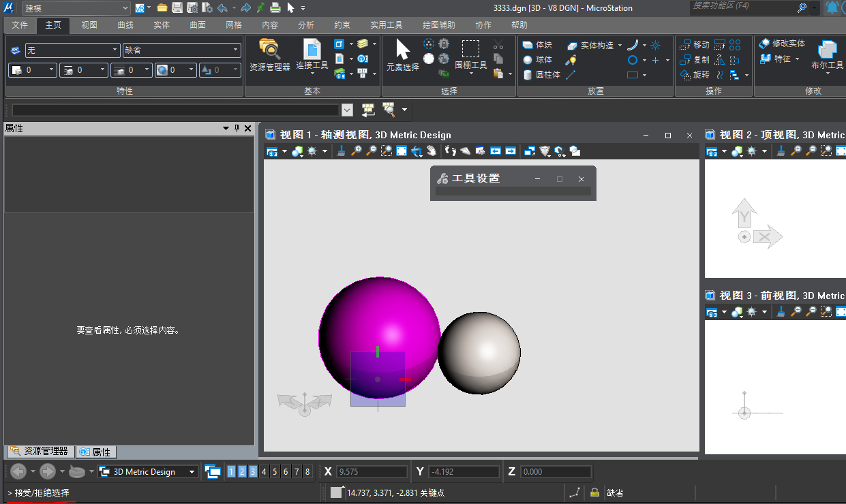Toggle view number 1 off
Viewport: 846px width, 504px height.
[x=231, y=471]
